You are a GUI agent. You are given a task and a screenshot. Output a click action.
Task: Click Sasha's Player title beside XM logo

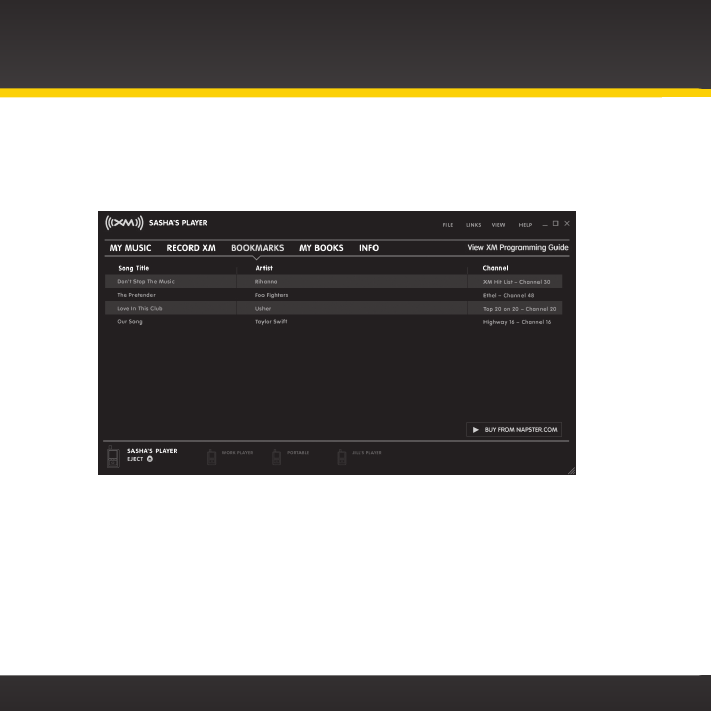(x=178, y=223)
